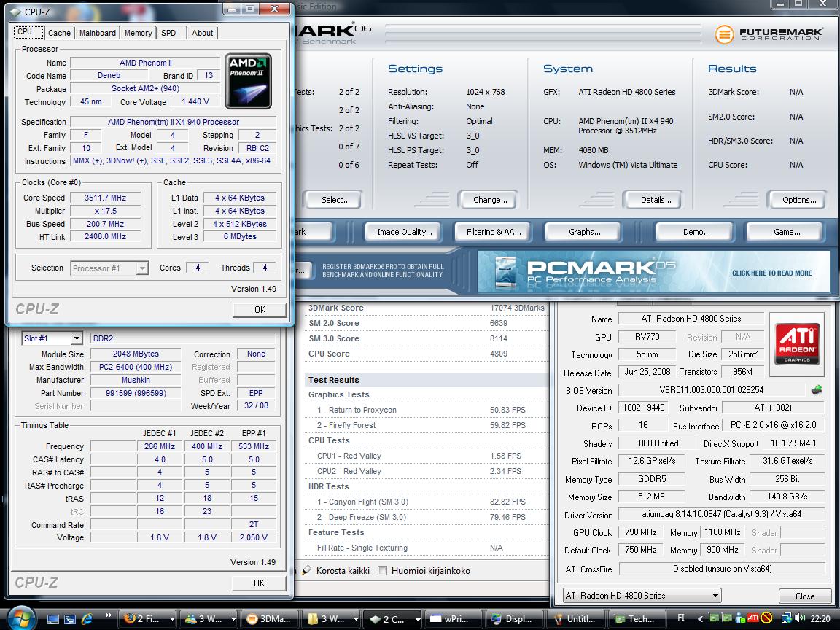Click Canyon Flight (SM 3.0) result row

427,502
